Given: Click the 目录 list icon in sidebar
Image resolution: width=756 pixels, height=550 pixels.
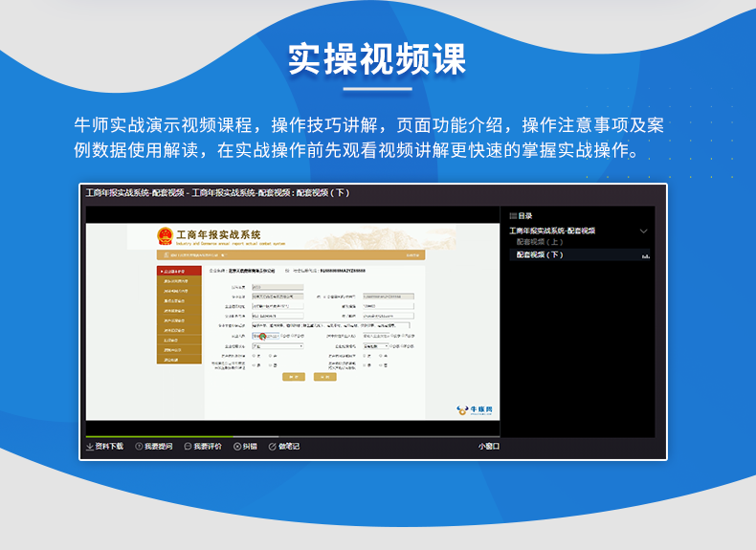Looking at the screenshot, I should pyautogui.click(x=513, y=216).
